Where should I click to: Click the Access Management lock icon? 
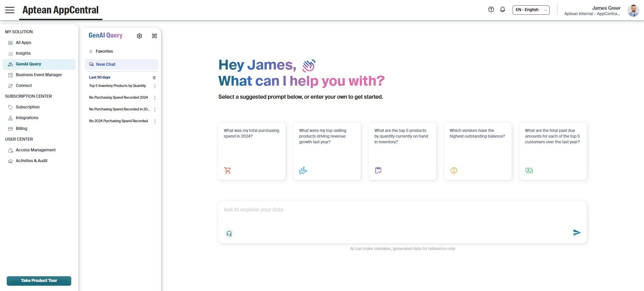coord(10,150)
